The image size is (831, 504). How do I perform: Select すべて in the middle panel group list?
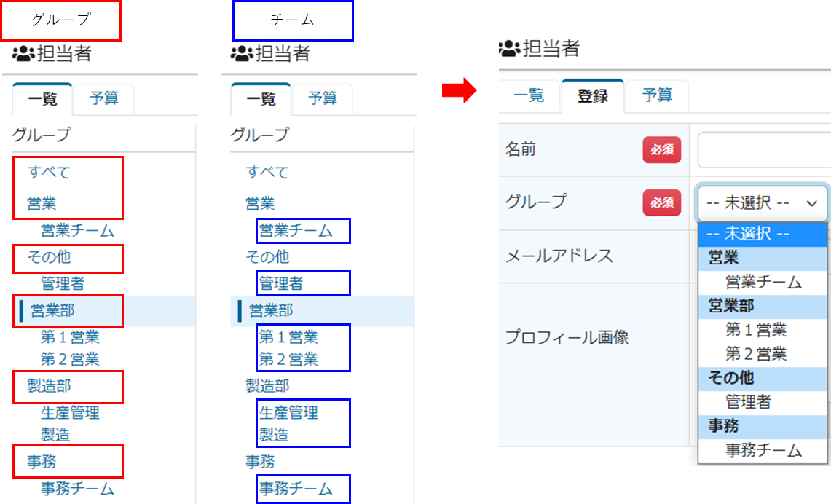267,172
